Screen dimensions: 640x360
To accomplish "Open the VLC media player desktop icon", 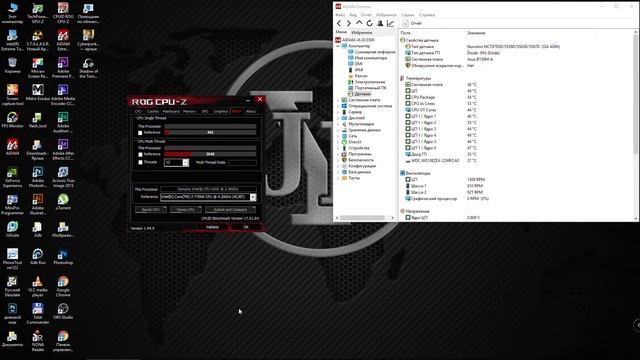I will pyautogui.click(x=38, y=287).
